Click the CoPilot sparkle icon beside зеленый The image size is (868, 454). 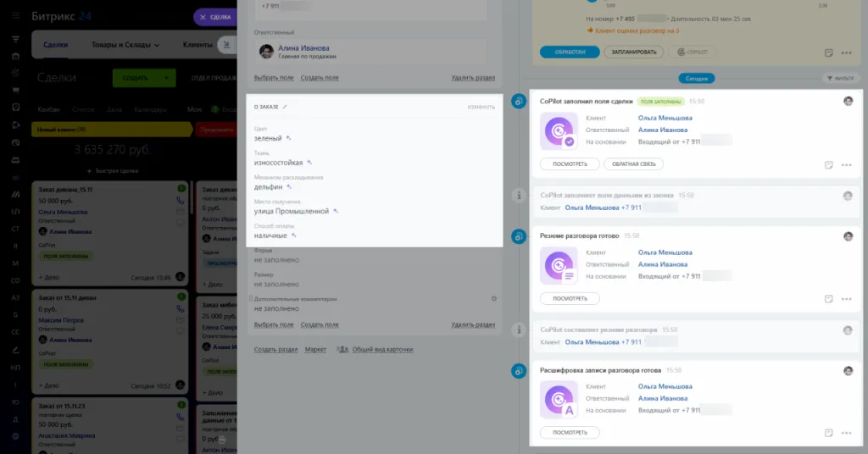(x=288, y=137)
